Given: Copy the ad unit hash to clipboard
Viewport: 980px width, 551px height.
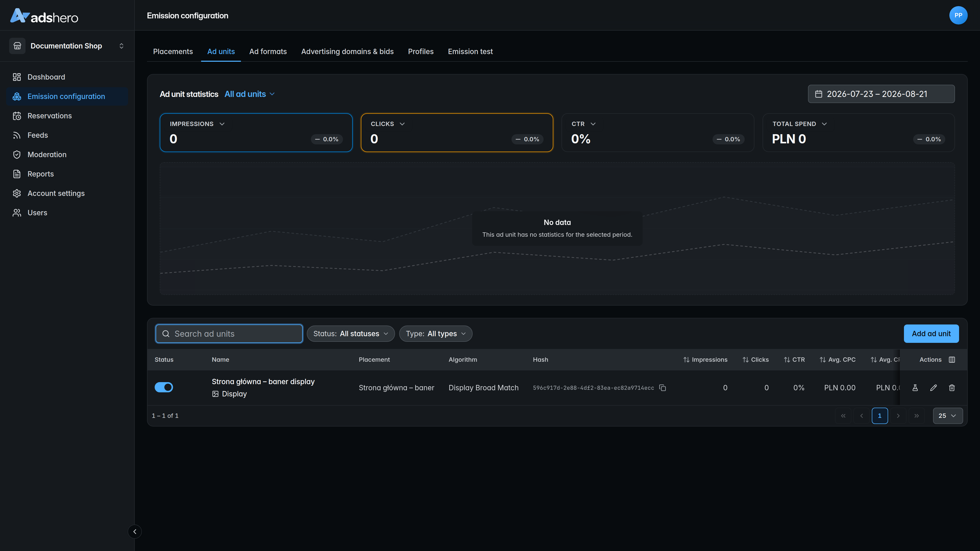Looking at the screenshot, I should [x=662, y=388].
